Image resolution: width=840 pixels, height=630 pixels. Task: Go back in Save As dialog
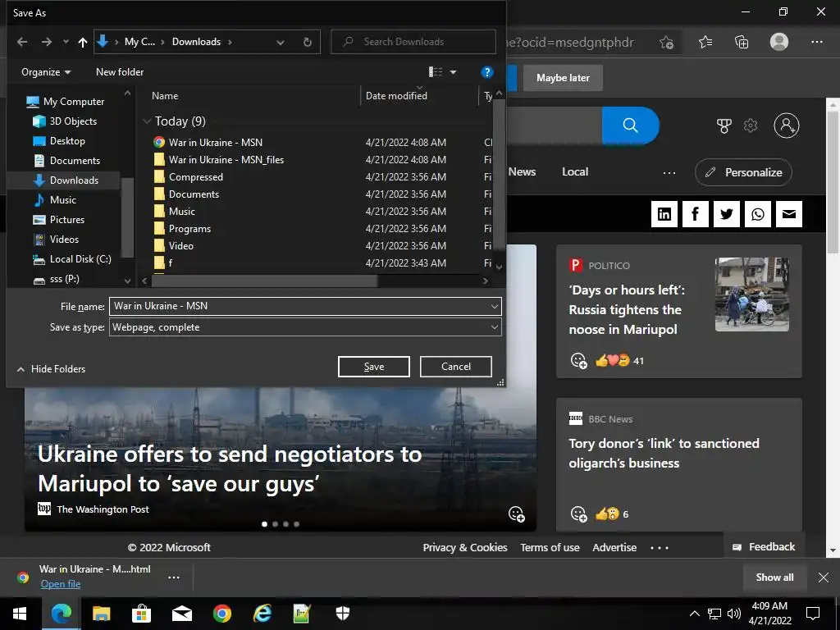pos(22,42)
